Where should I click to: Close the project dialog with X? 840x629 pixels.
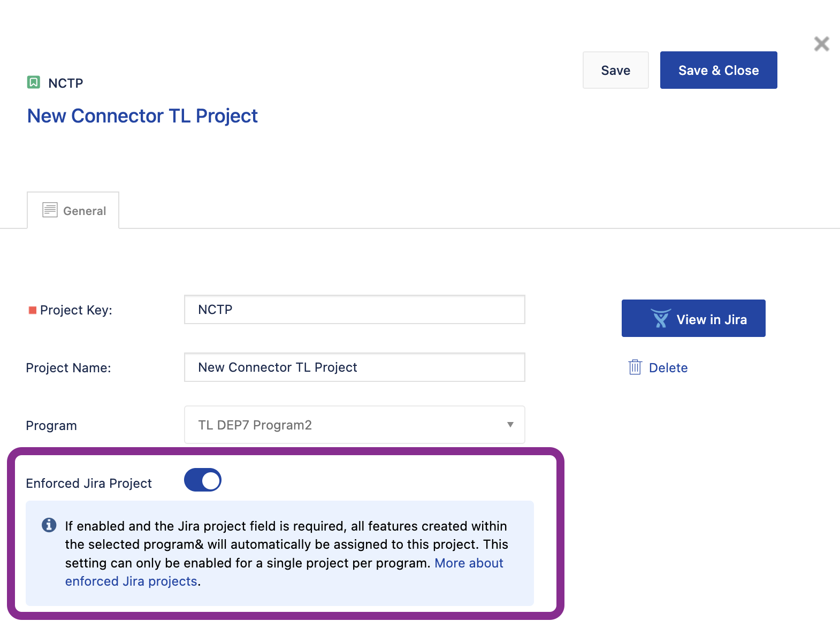[821, 44]
